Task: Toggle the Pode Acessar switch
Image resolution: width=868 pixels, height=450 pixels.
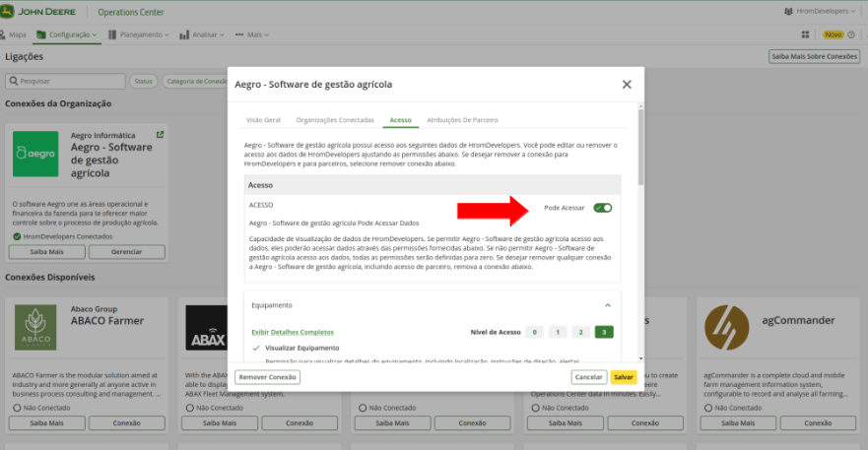Action: 602,208
